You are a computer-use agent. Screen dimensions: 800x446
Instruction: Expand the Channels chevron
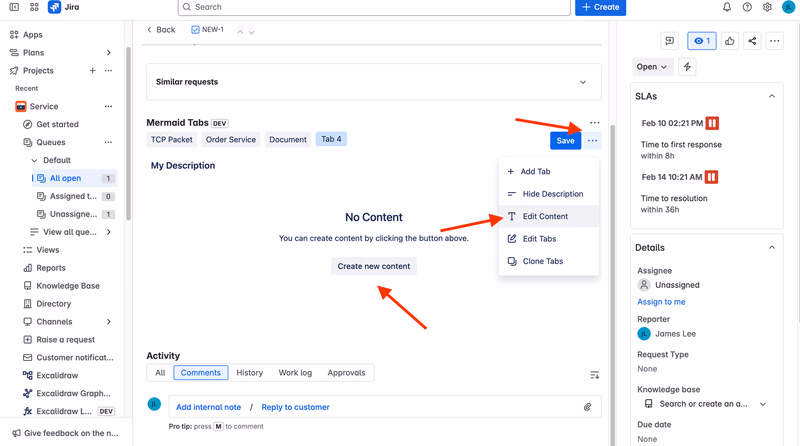point(109,321)
